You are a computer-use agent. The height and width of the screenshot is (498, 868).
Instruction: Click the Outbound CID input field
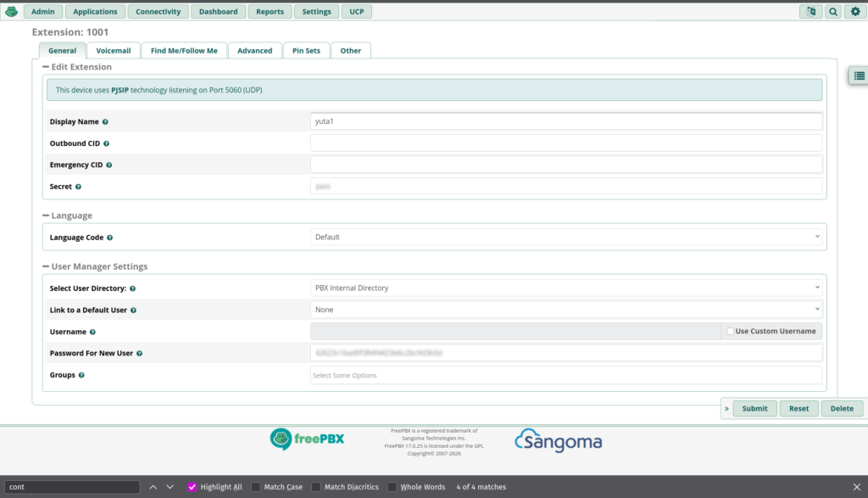point(565,143)
